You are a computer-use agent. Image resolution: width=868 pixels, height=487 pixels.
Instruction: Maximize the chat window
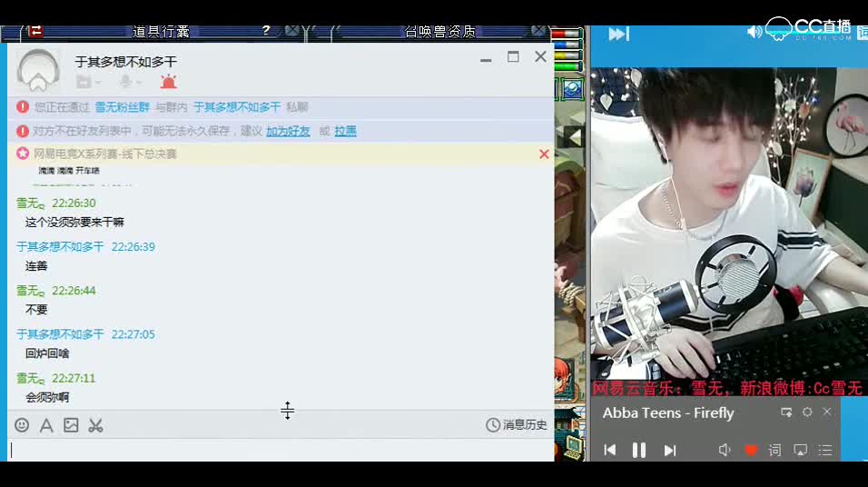513,57
